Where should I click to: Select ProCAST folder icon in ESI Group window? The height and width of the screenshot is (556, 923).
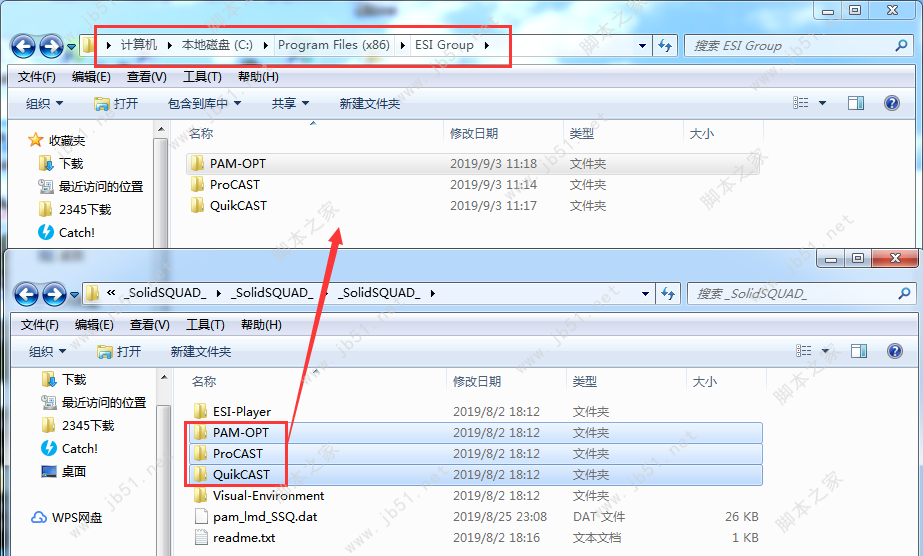point(198,184)
